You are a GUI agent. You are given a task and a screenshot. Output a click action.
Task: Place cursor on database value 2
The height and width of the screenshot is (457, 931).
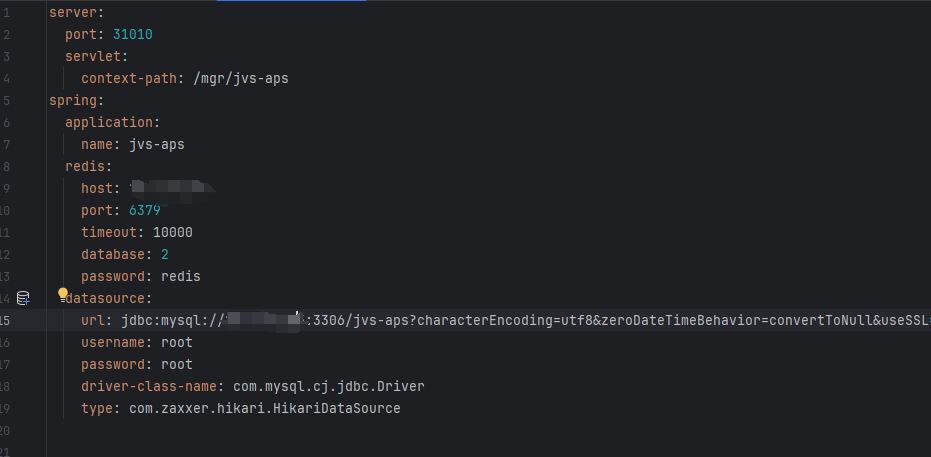click(165, 254)
